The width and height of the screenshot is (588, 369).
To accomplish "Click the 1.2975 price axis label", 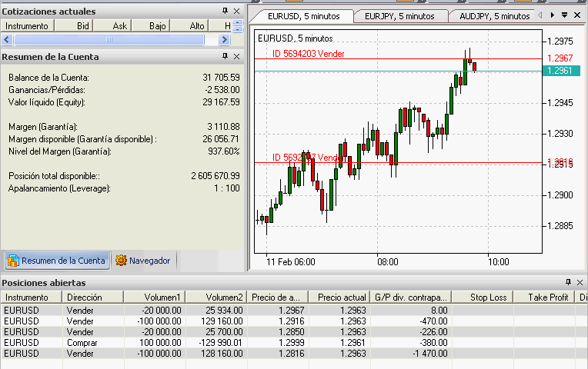I will (560, 42).
